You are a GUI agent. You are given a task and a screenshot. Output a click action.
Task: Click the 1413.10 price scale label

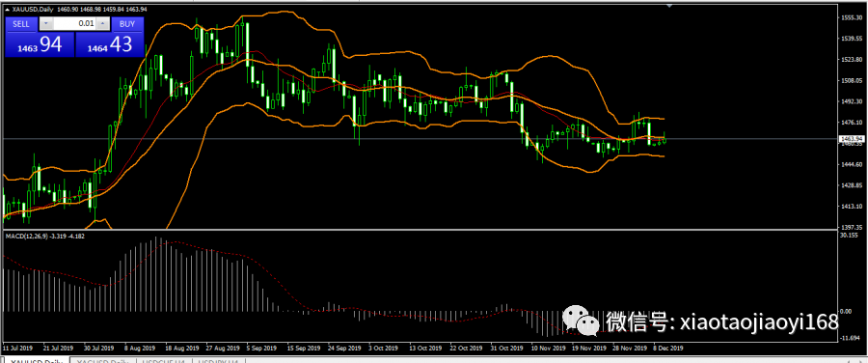tap(852, 207)
